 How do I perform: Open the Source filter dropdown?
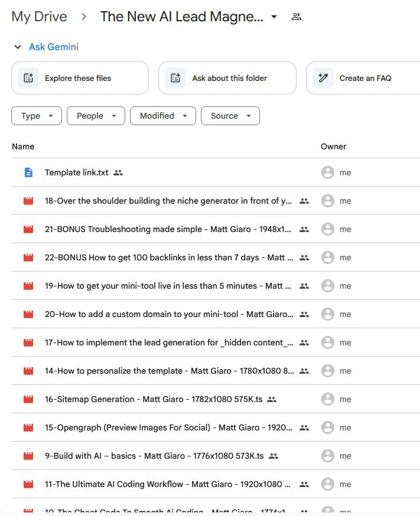230,116
